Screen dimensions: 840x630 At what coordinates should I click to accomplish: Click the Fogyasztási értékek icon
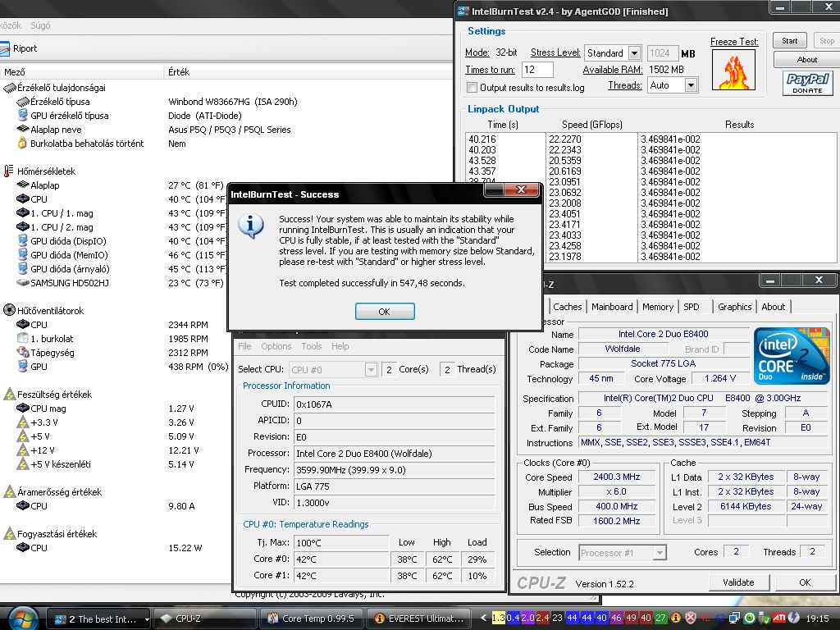click(x=9, y=533)
